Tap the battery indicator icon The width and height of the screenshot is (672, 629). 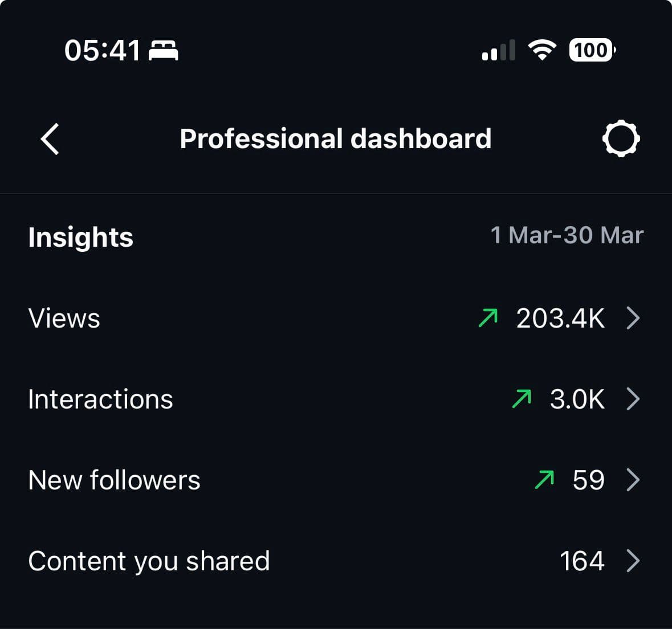[x=592, y=50]
